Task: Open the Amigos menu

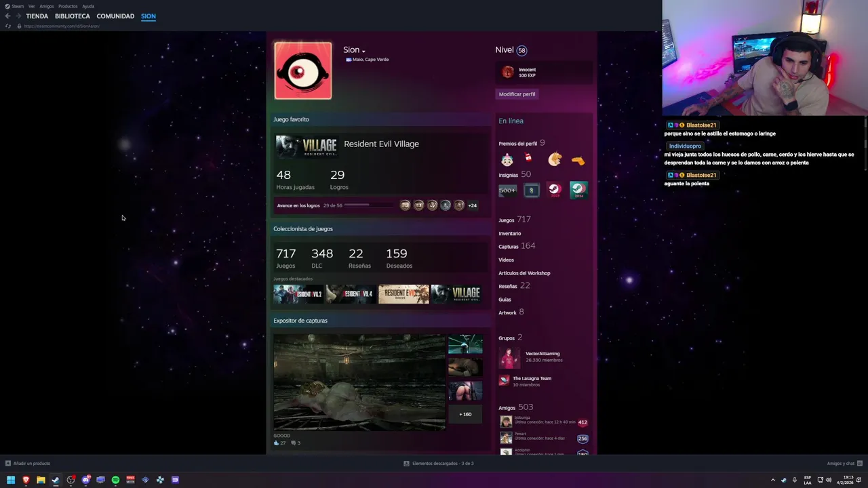Action: coord(47,6)
